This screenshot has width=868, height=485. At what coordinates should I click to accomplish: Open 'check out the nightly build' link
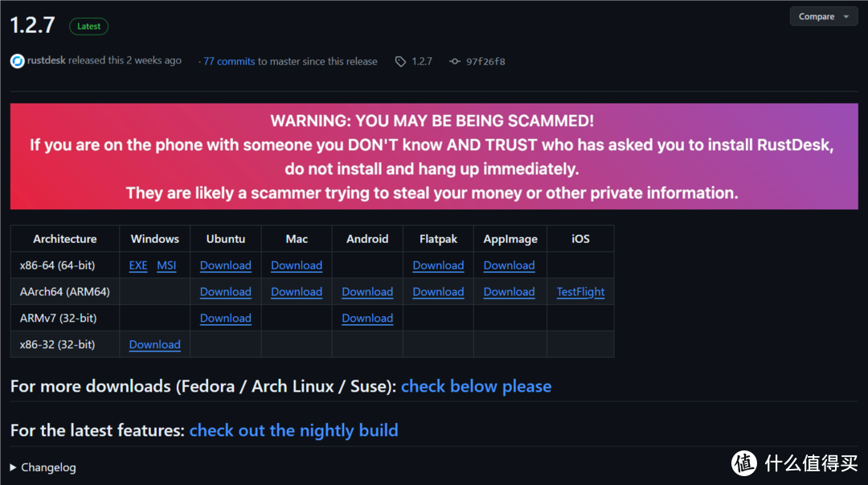coord(293,430)
